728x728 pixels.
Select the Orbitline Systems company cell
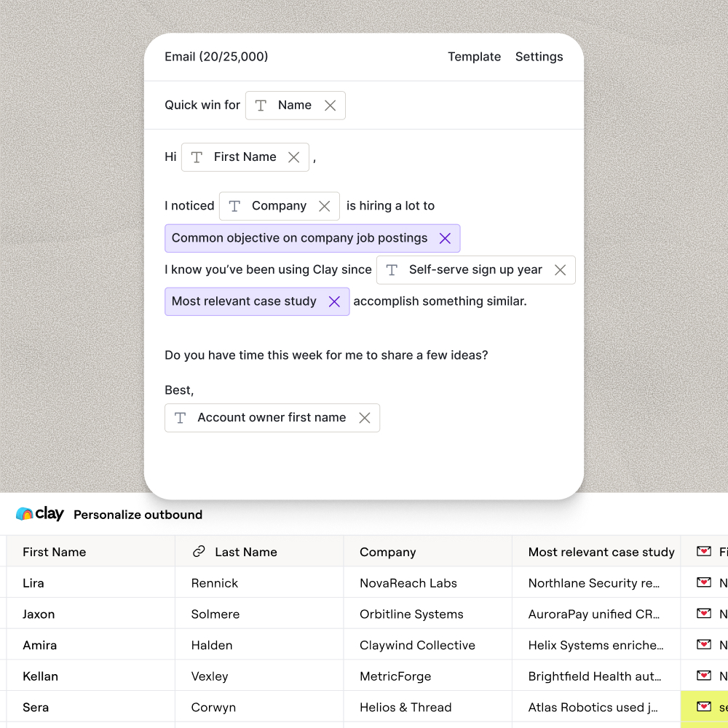[x=428, y=614]
